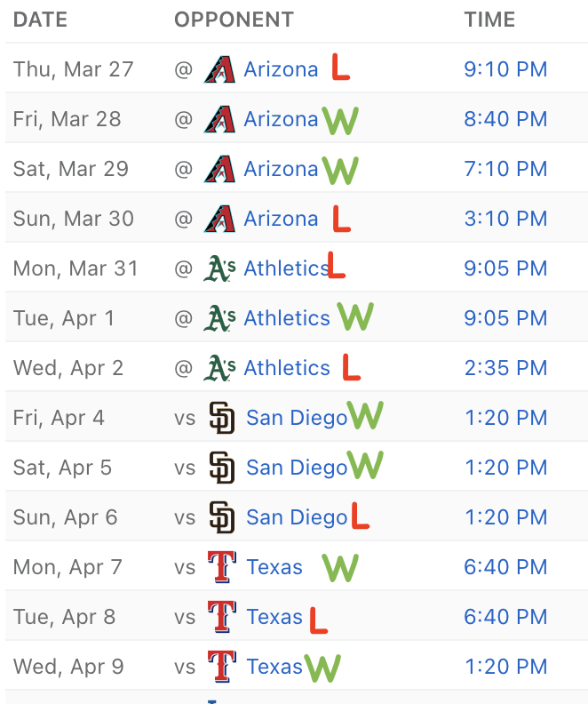
Task: Open the Arizona team link on Fri, Mar 28
Action: coord(282,119)
